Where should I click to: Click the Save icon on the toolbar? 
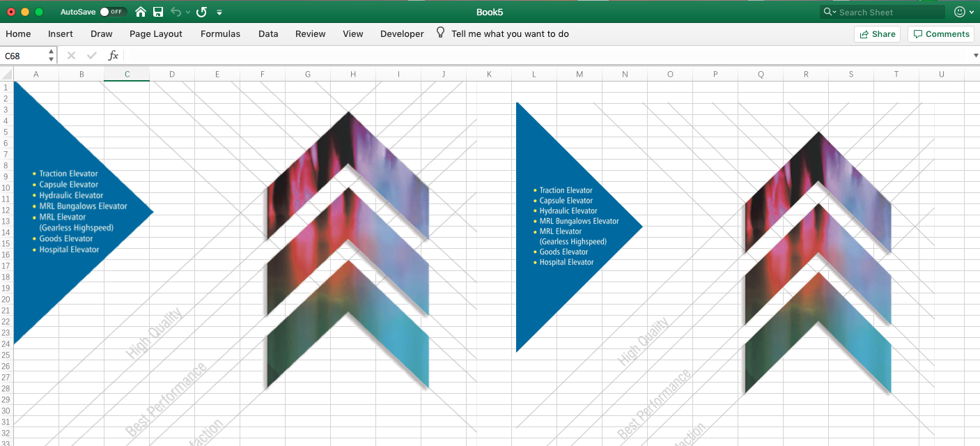pos(157,11)
